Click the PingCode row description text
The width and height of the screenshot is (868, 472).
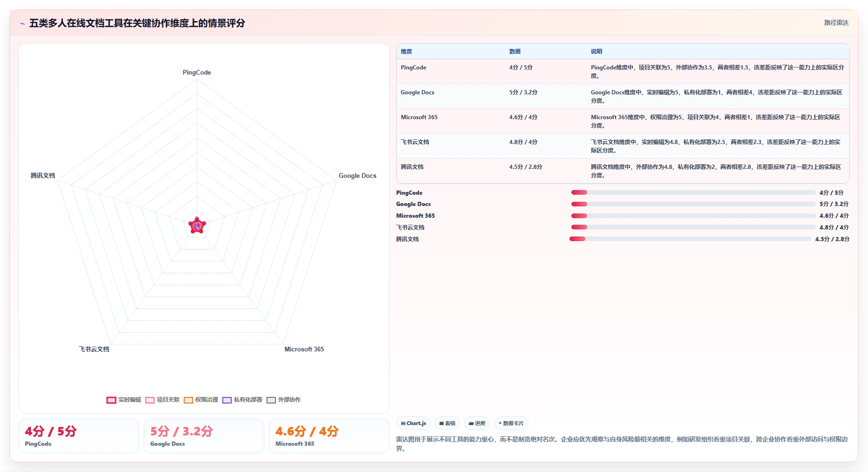click(717, 72)
